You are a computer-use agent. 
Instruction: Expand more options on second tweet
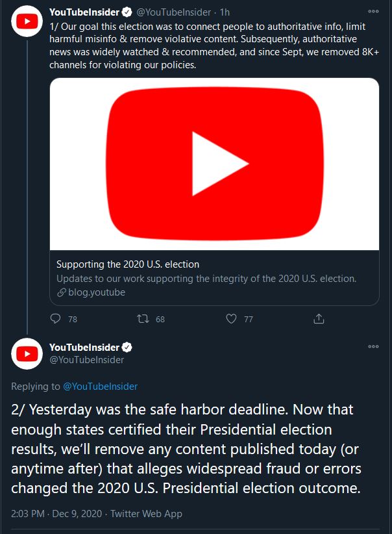pyautogui.click(x=373, y=348)
